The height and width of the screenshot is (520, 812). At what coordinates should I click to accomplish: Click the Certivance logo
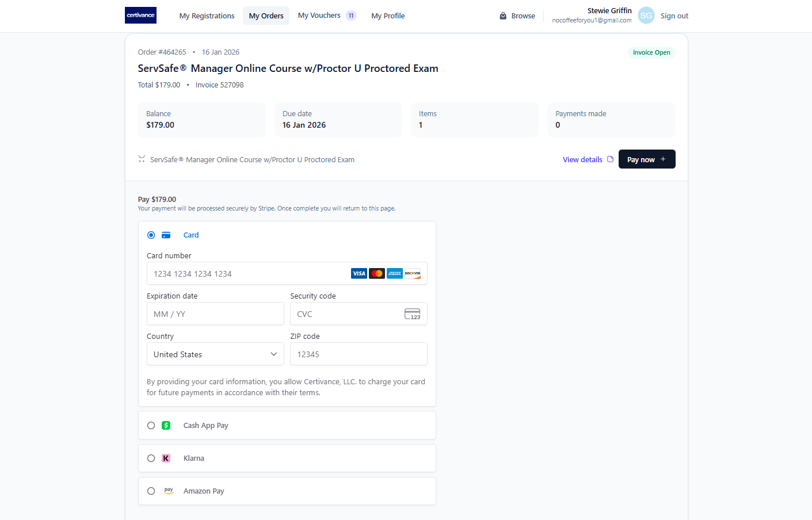140,16
